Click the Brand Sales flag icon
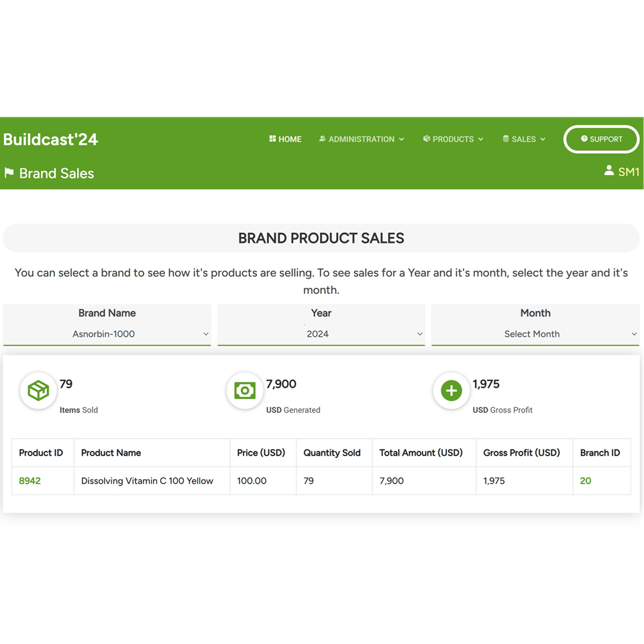This screenshot has height=644, width=644. pyautogui.click(x=9, y=173)
